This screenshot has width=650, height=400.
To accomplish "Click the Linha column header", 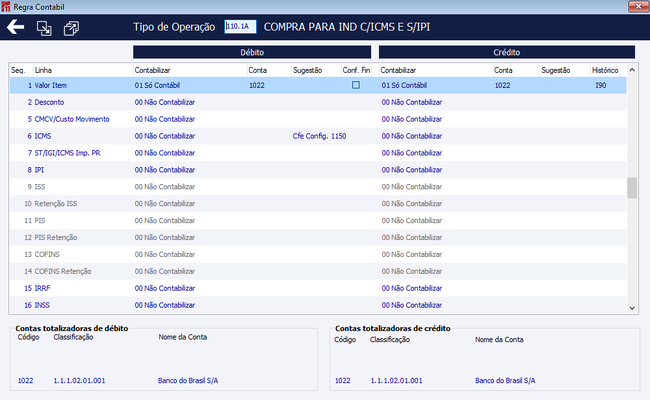I will [43, 70].
